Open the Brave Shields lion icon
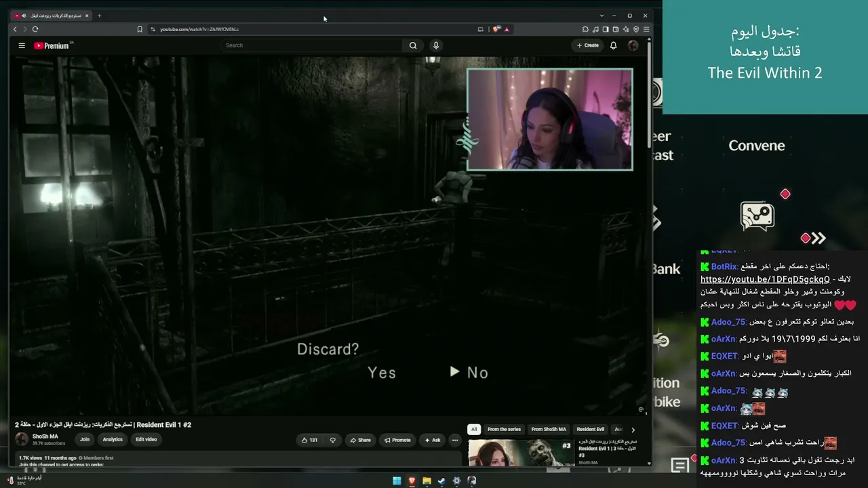Screen dimensions: 868x488 click(x=496, y=29)
